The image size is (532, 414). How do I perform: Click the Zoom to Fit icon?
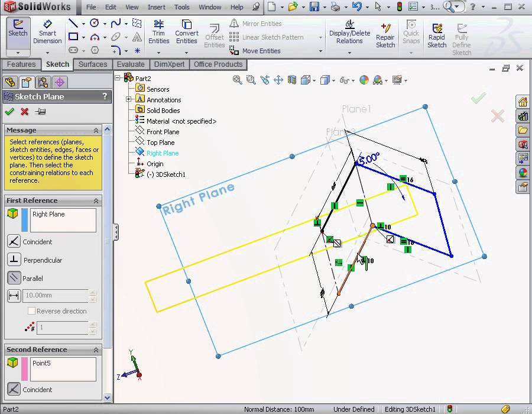[237, 79]
